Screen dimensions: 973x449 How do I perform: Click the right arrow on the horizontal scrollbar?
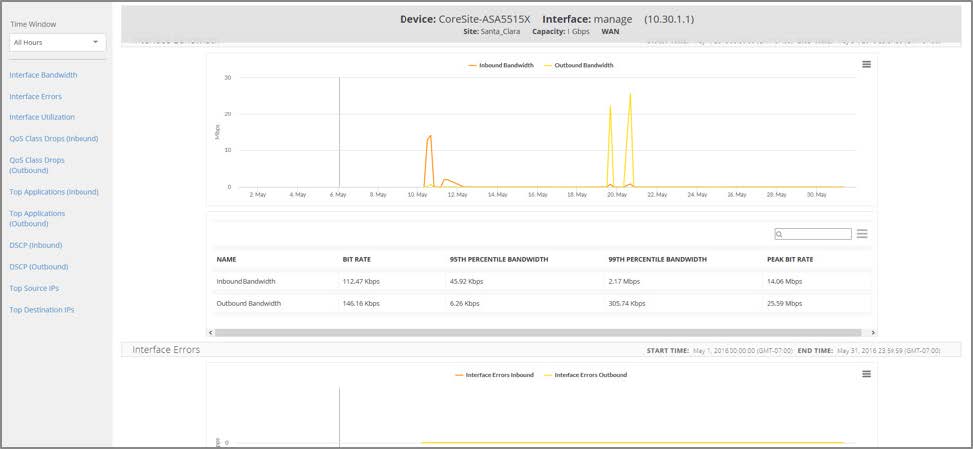[872, 332]
